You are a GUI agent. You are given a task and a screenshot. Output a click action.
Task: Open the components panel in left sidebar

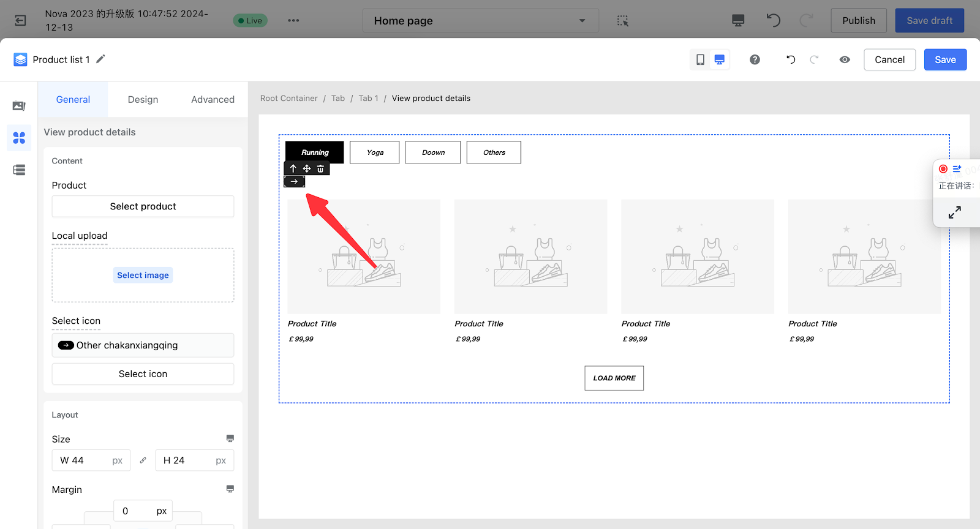pyautogui.click(x=19, y=138)
